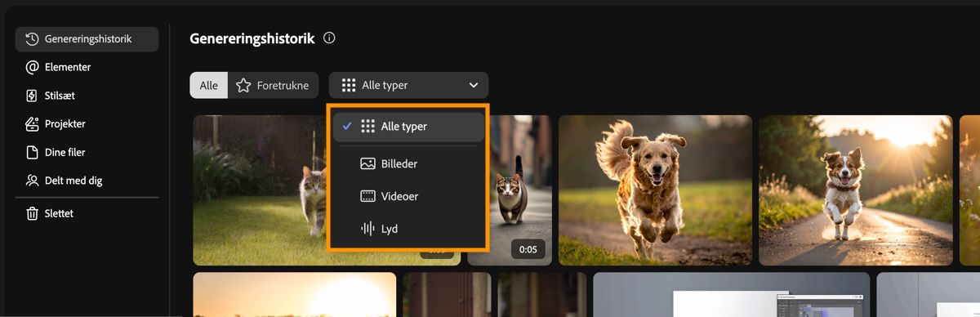Click the 0:05 duration badge
Image resolution: width=980 pixels, height=317 pixels.
point(528,249)
